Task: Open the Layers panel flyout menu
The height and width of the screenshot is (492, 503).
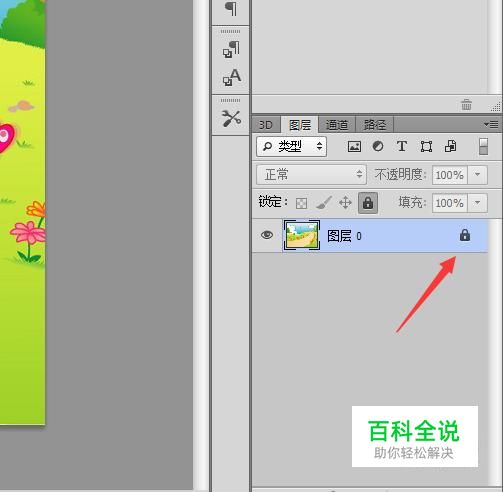Action: click(x=491, y=125)
